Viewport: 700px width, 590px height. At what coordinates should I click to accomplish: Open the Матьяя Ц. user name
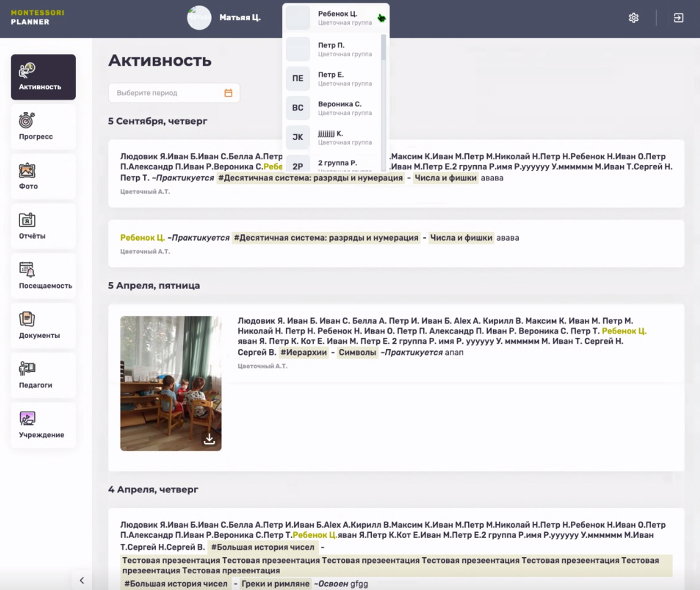(x=240, y=17)
